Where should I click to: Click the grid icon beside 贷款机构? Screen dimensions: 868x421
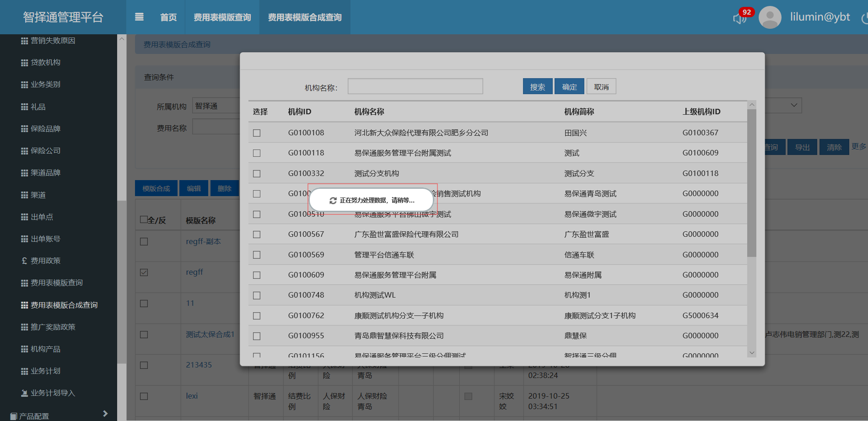25,63
